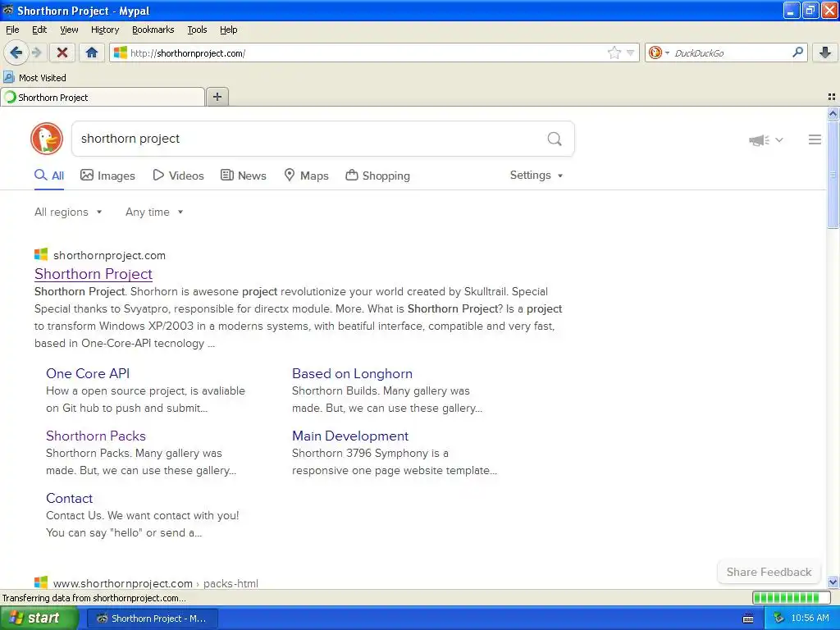Switch to Shopping results
Image resolution: width=840 pixels, height=630 pixels.
pyautogui.click(x=377, y=176)
